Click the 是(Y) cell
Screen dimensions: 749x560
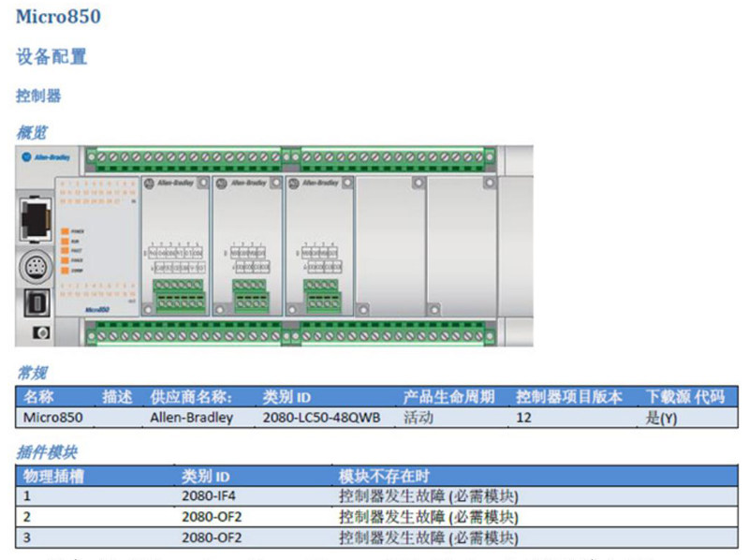[661, 418]
